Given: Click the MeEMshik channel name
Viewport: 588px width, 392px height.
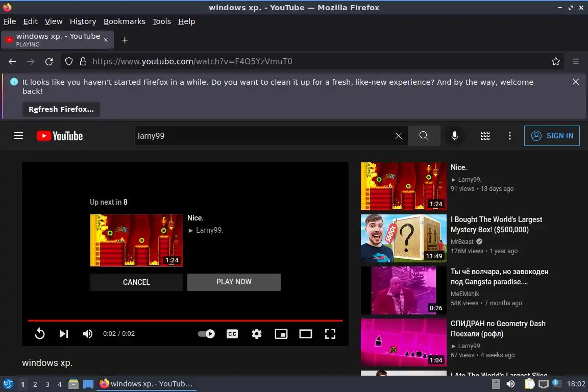Looking at the screenshot, I should tap(464, 293).
